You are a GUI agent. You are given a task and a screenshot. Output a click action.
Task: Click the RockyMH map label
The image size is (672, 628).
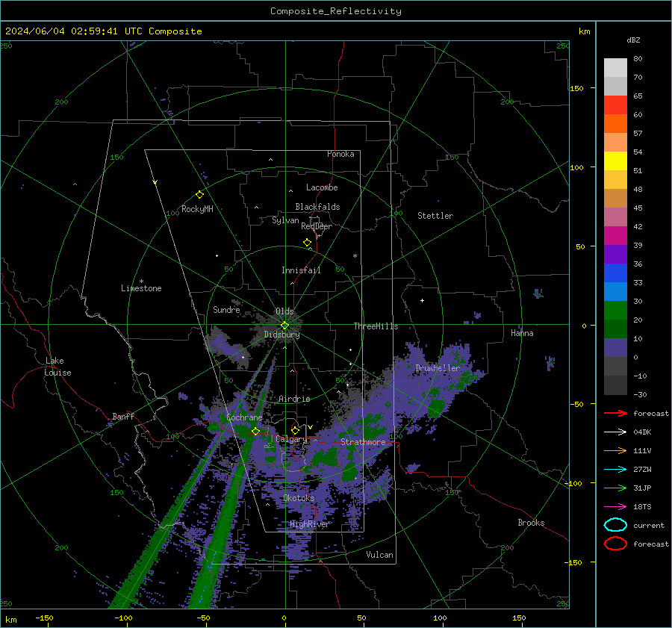click(197, 209)
